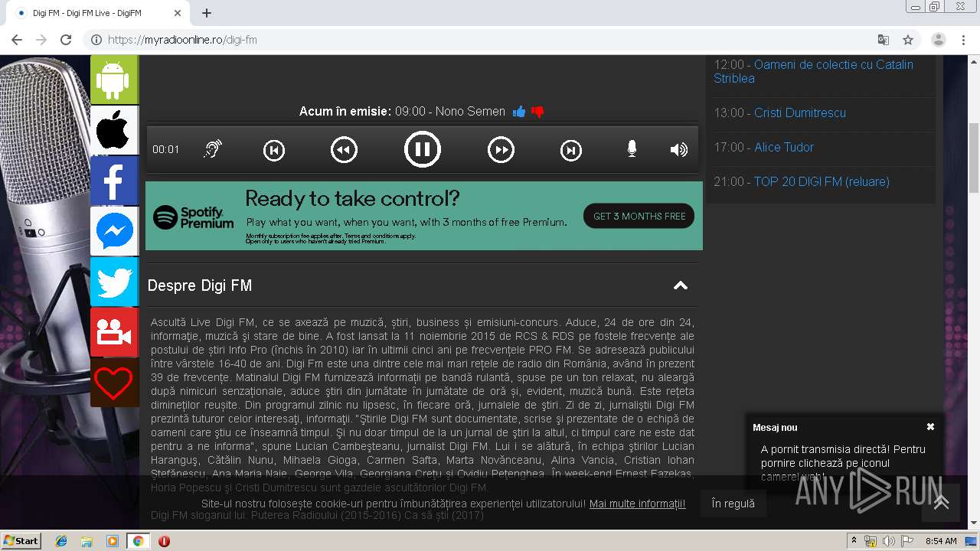Launch Internet Explorer from taskbar

[x=62, y=541]
